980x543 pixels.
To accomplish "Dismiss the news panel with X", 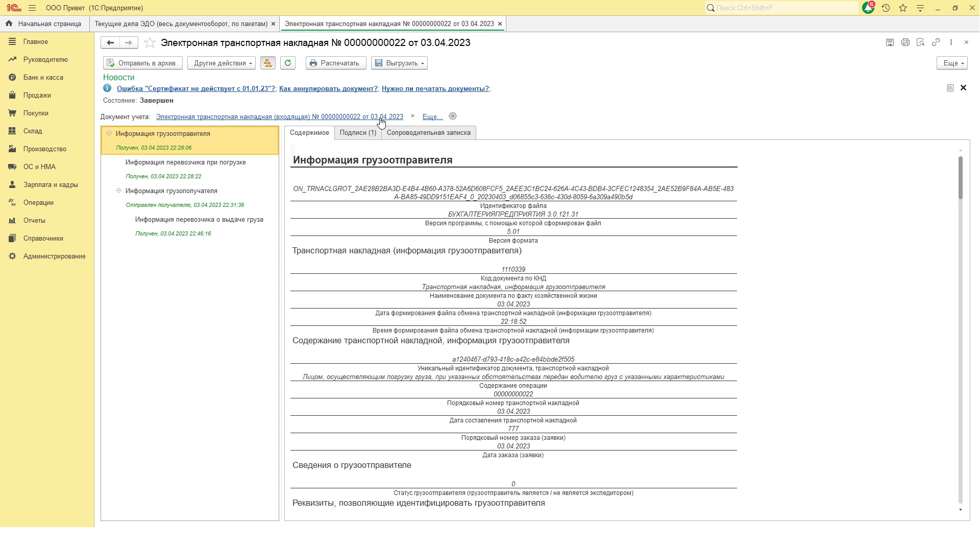I will tap(963, 88).
